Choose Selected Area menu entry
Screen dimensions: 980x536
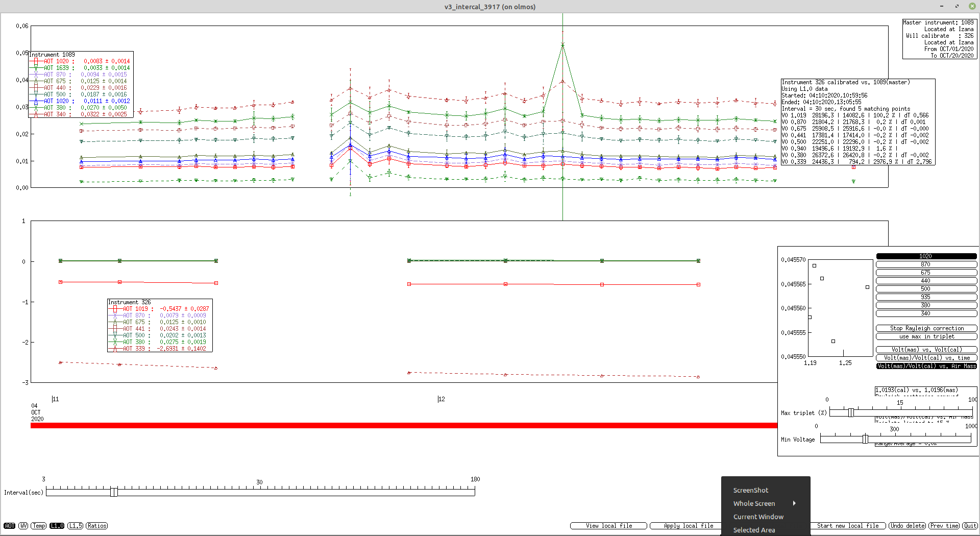(766, 530)
